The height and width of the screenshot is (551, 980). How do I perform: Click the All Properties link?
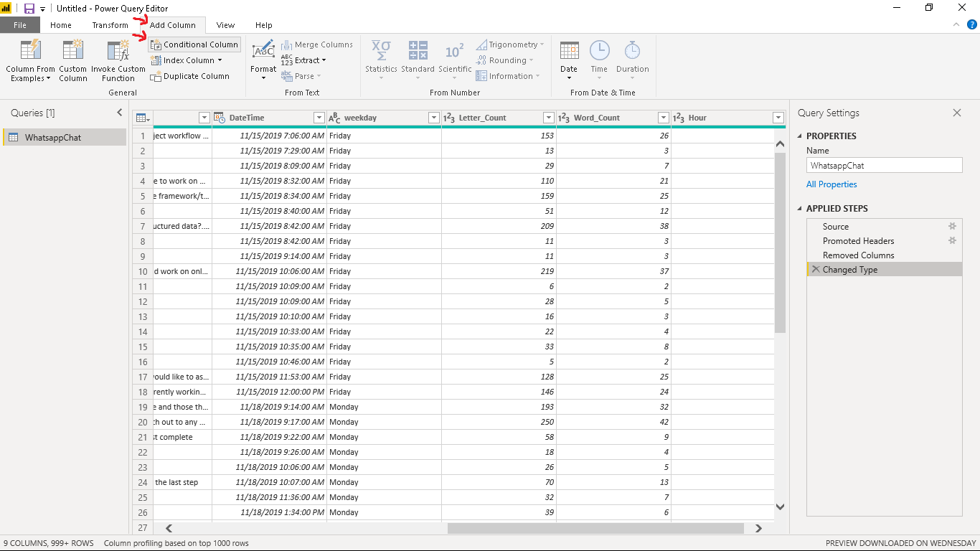pyautogui.click(x=831, y=184)
